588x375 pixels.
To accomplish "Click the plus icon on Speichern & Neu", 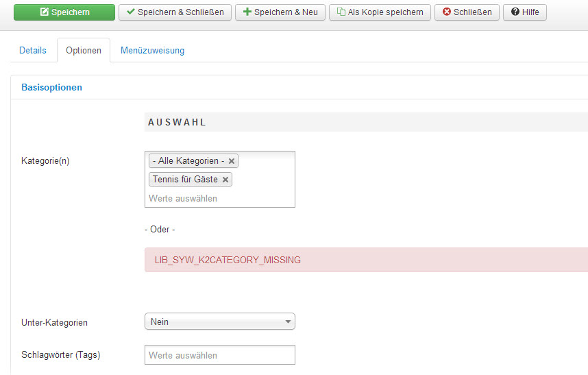I will 247,12.
